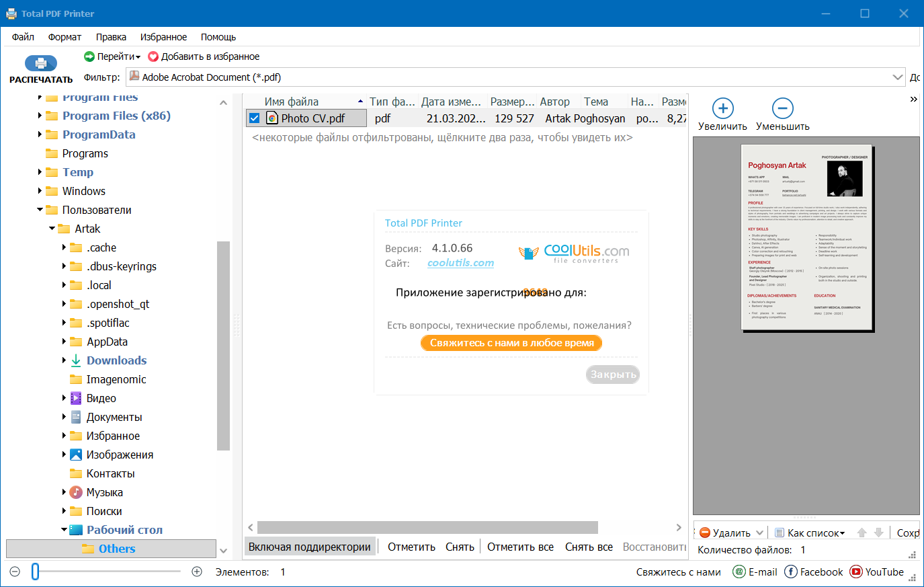
Task: Open the Формат menu
Action: tap(65, 37)
